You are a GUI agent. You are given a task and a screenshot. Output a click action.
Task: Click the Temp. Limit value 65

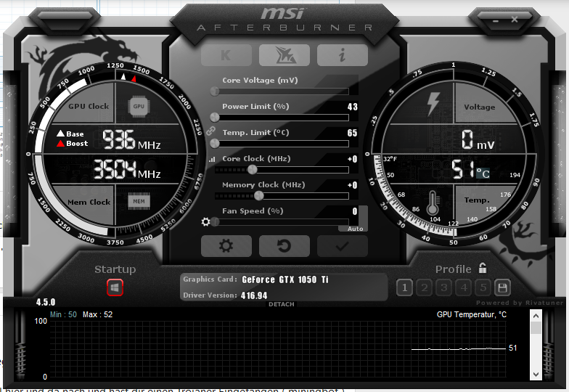pos(353,133)
